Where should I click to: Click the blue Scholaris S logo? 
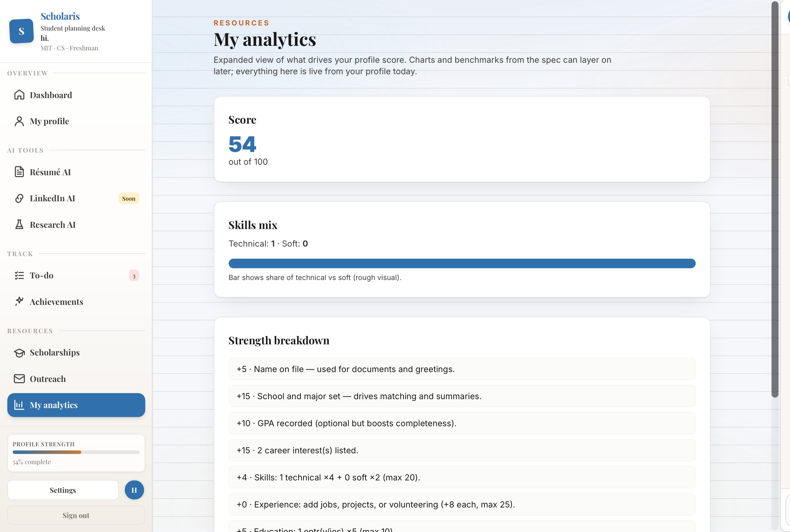pyautogui.click(x=21, y=31)
